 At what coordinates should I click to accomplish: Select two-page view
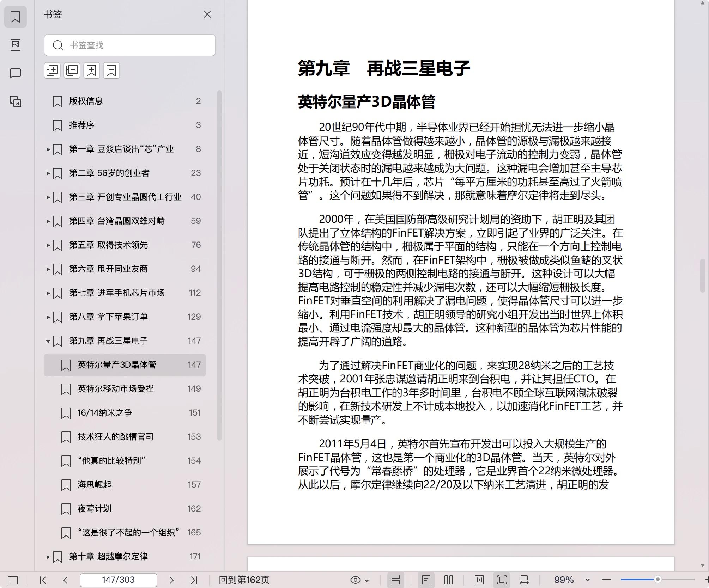449,580
